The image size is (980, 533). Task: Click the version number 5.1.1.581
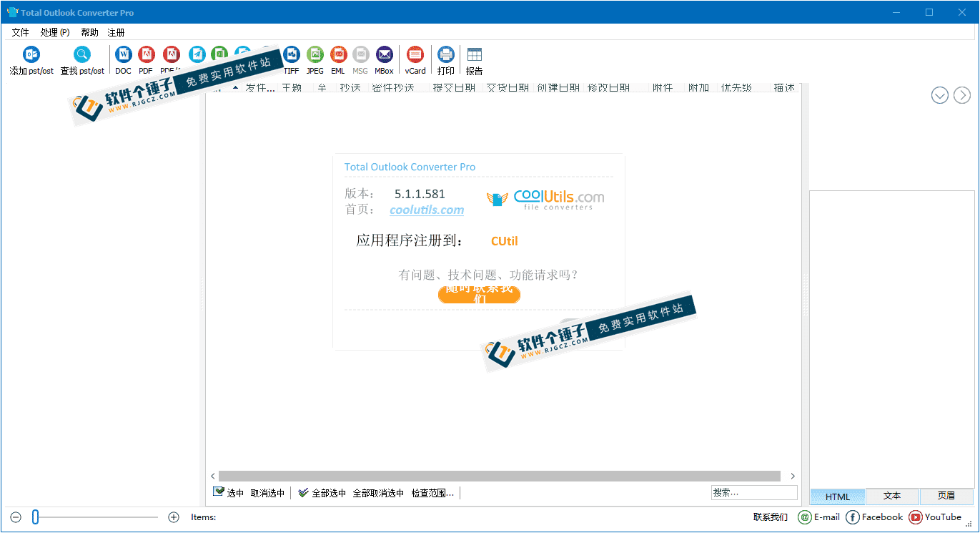[x=420, y=194]
